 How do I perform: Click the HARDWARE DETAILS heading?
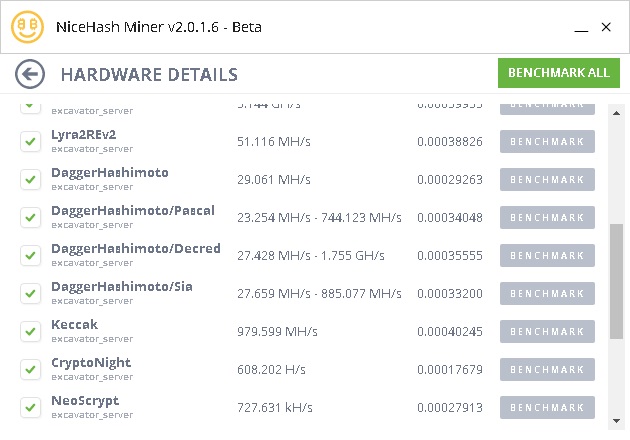(149, 75)
